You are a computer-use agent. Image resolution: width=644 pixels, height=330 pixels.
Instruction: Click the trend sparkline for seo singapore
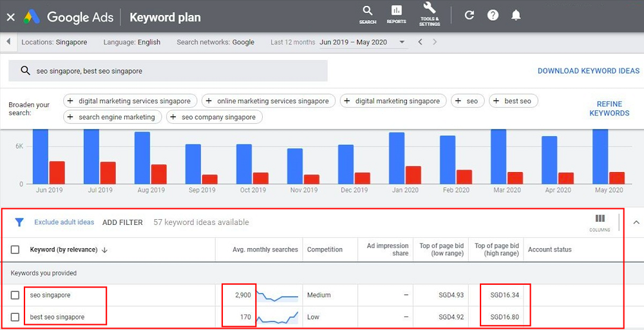(x=277, y=295)
